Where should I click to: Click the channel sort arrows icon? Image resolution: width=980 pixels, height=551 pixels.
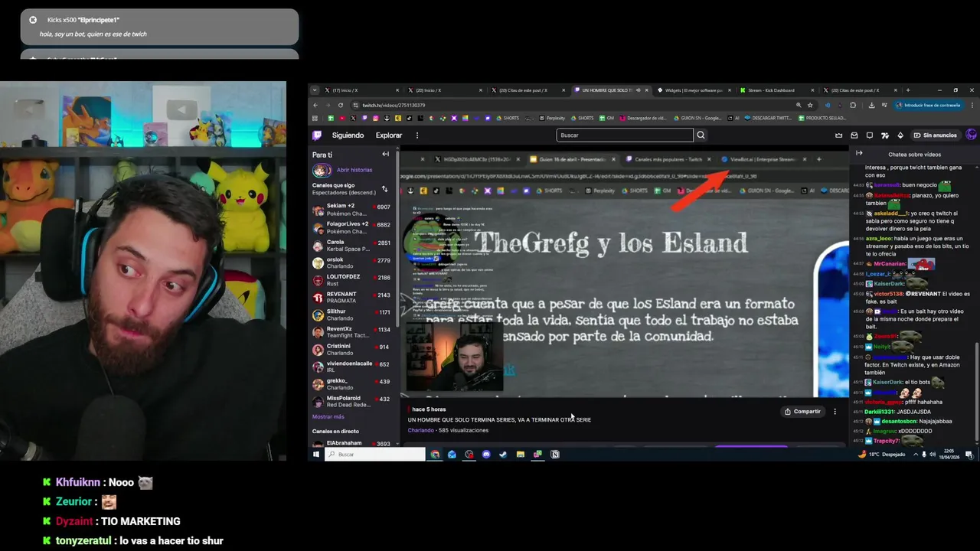coord(385,188)
